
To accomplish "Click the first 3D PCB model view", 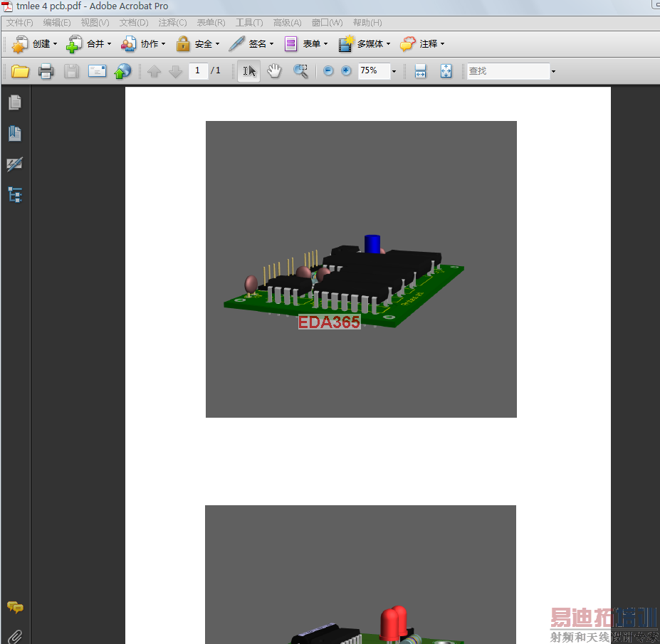I will [x=361, y=269].
